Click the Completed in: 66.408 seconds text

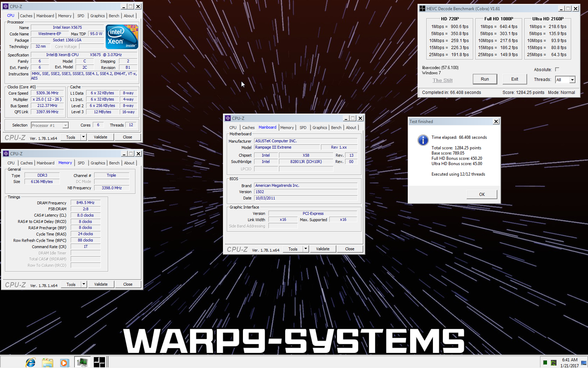(x=451, y=93)
